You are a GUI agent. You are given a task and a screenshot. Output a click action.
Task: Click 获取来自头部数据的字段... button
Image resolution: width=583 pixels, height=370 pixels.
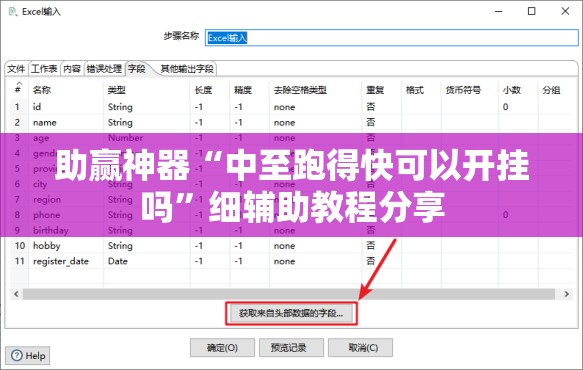(x=291, y=313)
